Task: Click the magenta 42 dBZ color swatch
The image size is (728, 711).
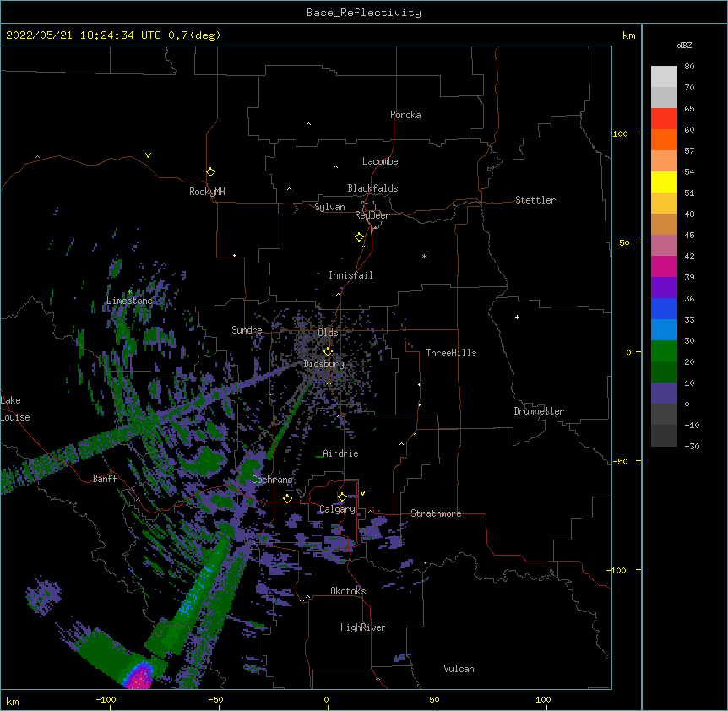Action: tap(664, 266)
